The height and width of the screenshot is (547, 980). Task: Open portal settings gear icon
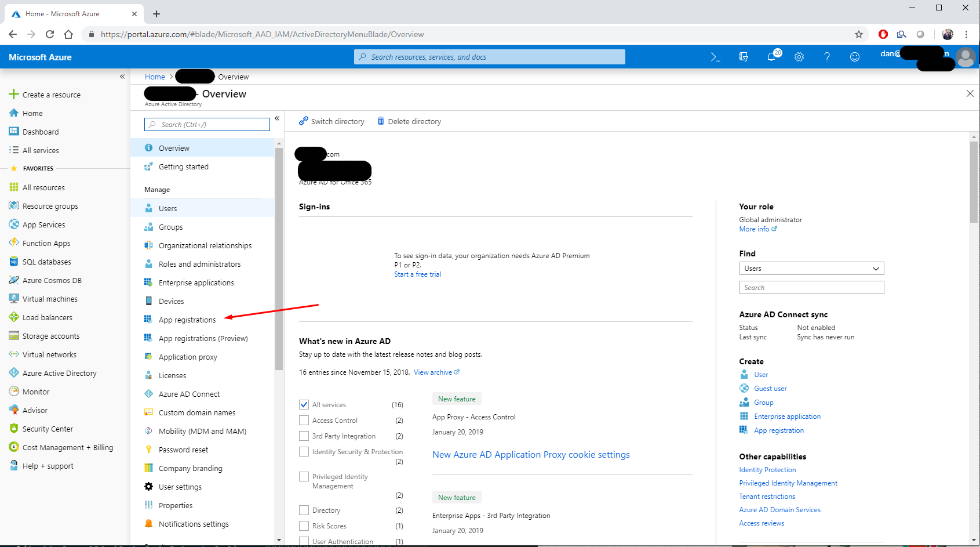pos(799,57)
